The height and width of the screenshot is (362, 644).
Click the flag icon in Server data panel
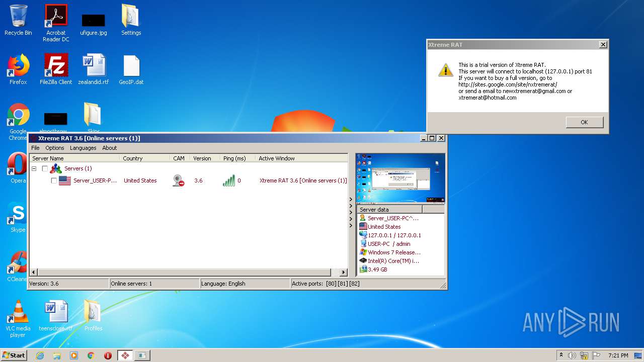pyautogui.click(x=363, y=227)
